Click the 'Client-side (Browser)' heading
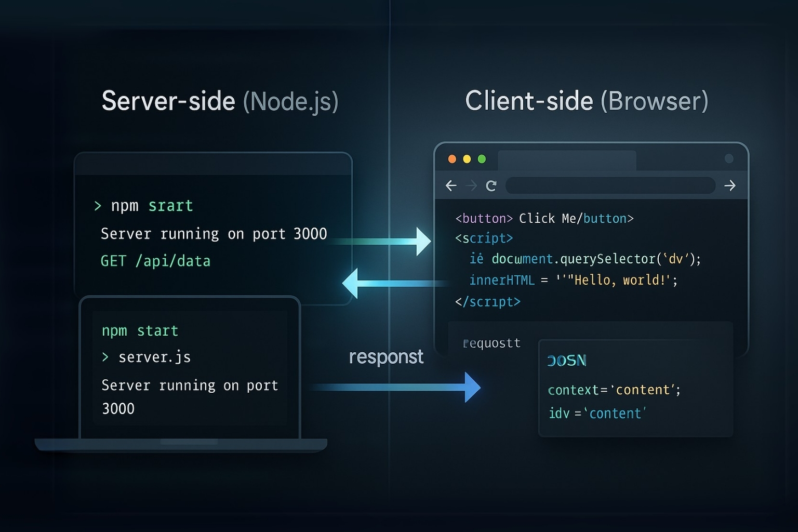The height and width of the screenshot is (532, 798). point(587,101)
